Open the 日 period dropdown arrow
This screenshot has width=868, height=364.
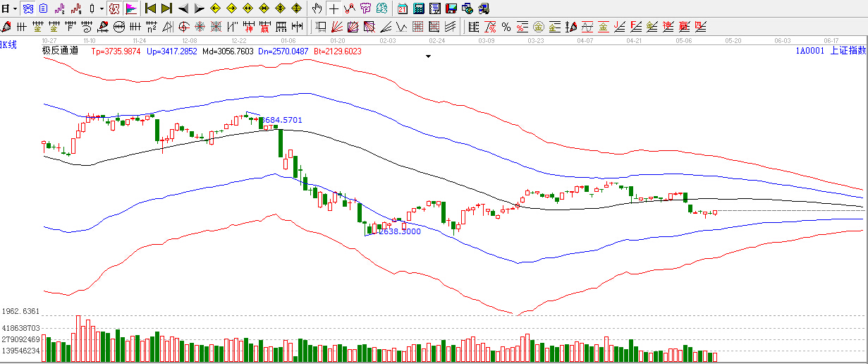[x=14, y=8]
